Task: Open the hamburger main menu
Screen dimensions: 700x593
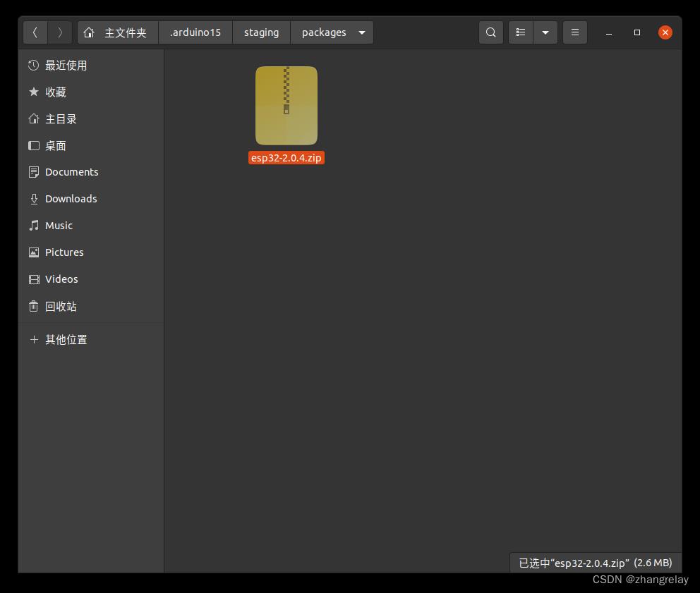Action: 575,32
